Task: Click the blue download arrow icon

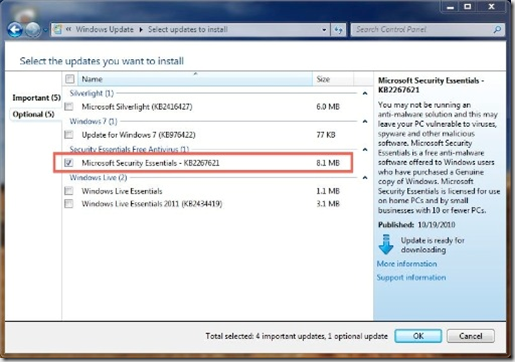Action: [386, 244]
